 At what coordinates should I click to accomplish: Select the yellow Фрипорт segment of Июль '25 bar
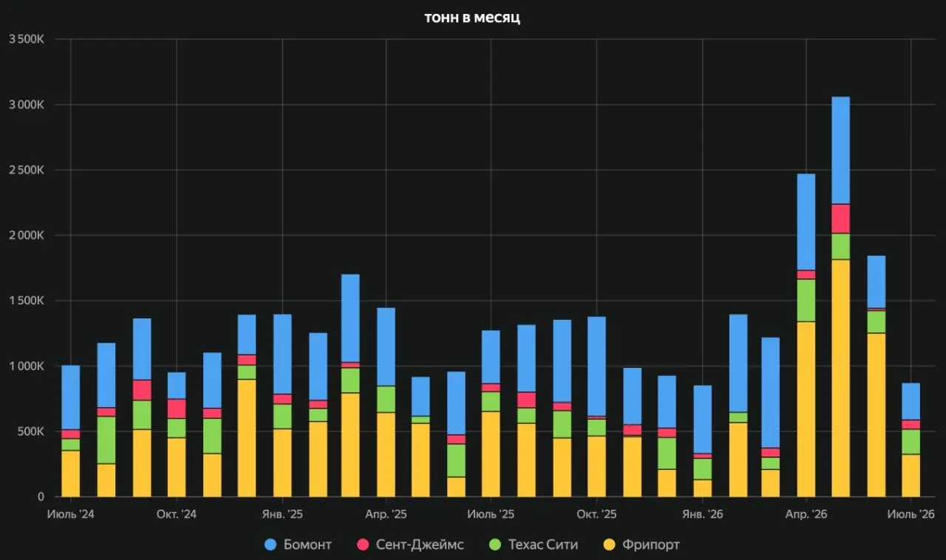[x=491, y=454]
